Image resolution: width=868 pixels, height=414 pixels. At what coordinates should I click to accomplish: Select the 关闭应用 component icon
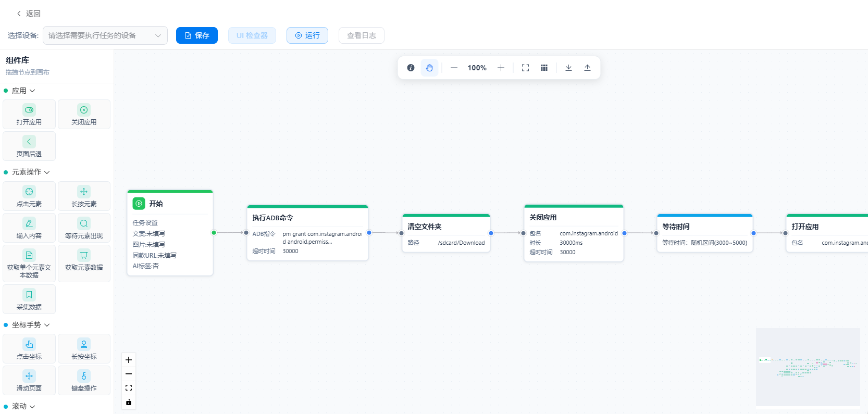[84, 110]
